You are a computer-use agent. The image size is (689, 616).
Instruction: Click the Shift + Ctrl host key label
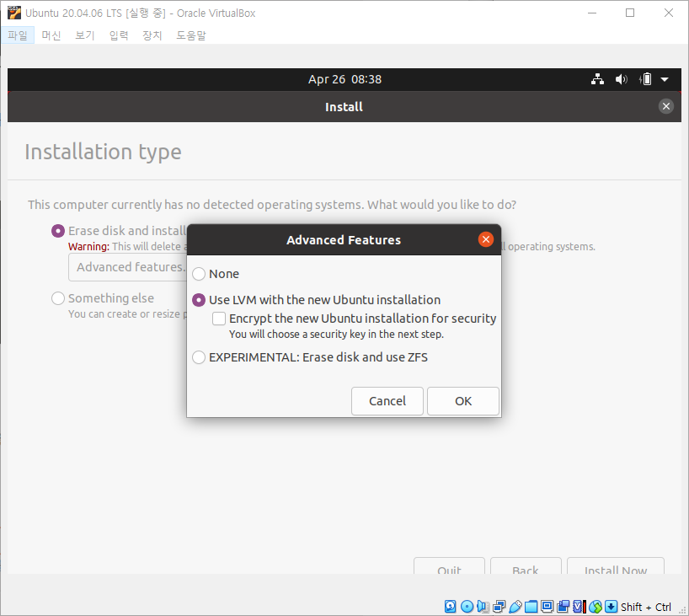(645, 608)
